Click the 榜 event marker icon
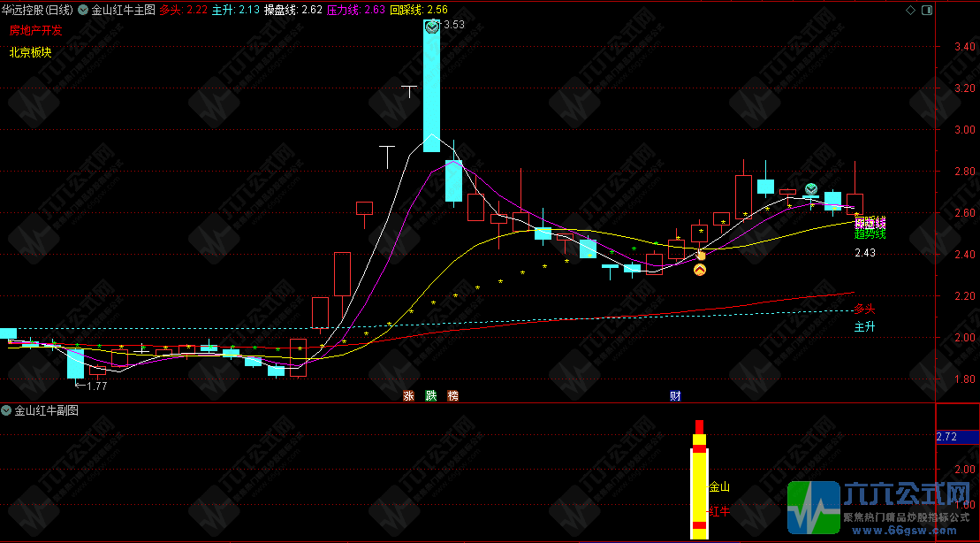This screenshot has height=543, width=980. point(453,395)
